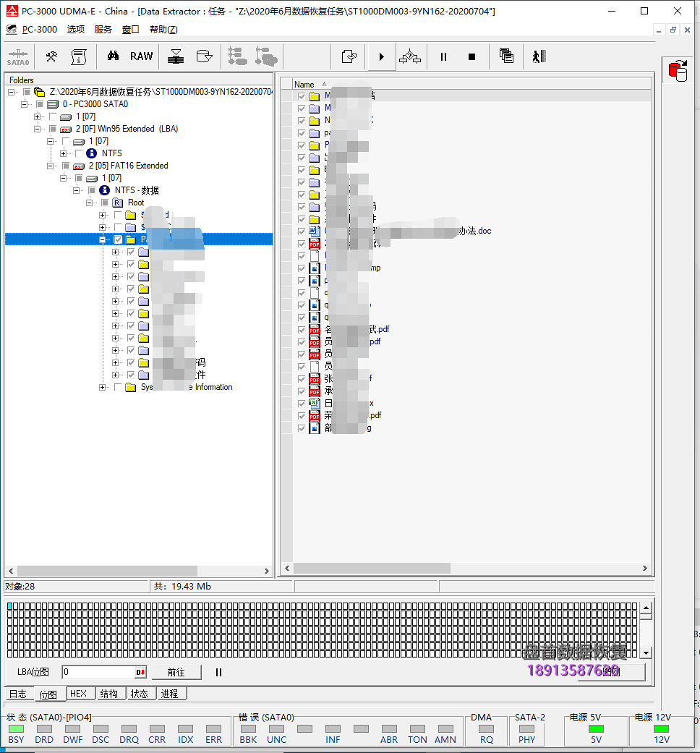This screenshot has width=700, height=753.
Task: Click the drive with pencil icon
Action: (x=205, y=56)
